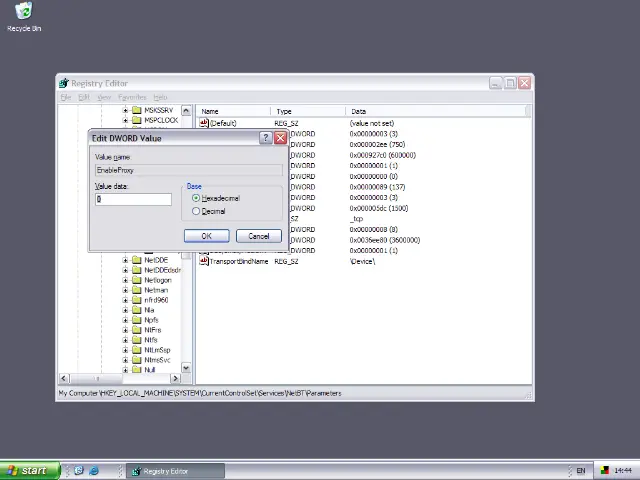Expand the Netman tree node

coord(125,290)
